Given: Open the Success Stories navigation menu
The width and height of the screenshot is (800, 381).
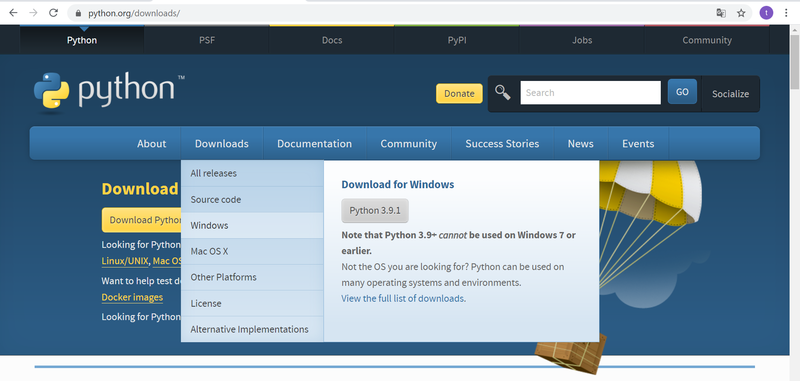Looking at the screenshot, I should tap(502, 144).
